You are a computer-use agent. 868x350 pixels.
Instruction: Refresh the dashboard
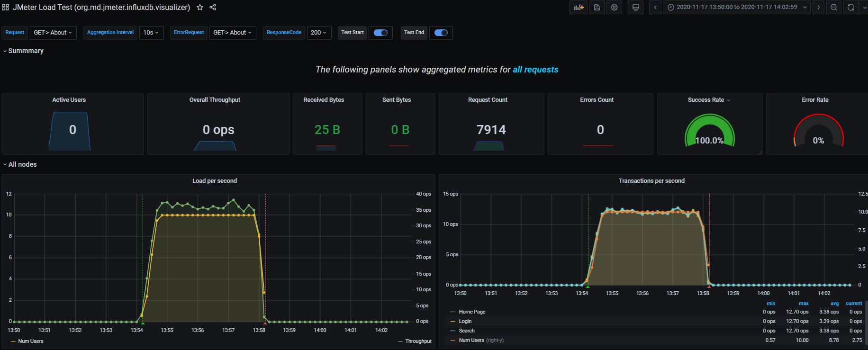tap(851, 8)
